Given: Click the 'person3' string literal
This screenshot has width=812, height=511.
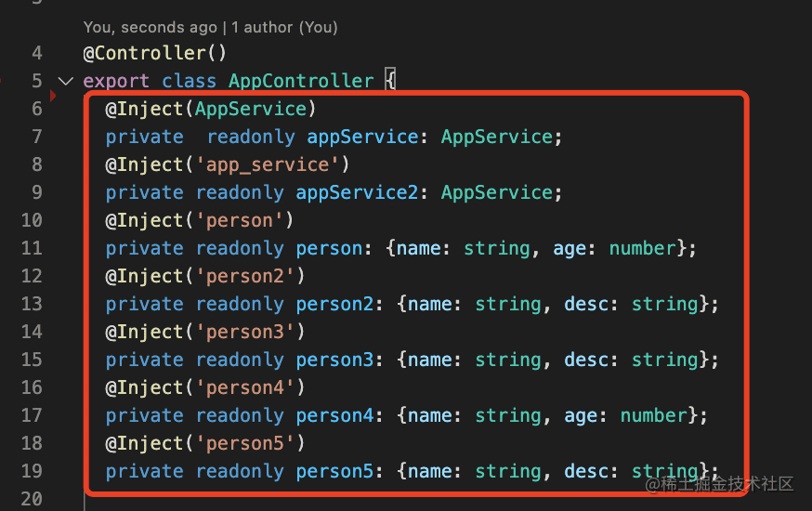Looking at the screenshot, I should click(245, 332).
